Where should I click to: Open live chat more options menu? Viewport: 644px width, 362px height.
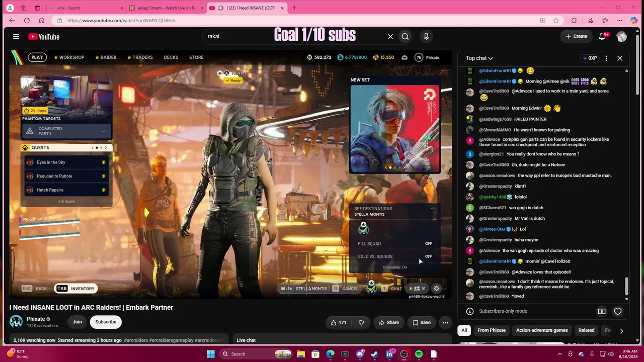click(x=606, y=58)
